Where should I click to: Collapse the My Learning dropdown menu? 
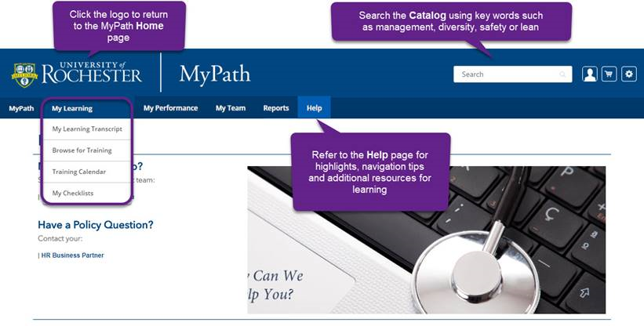72,109
